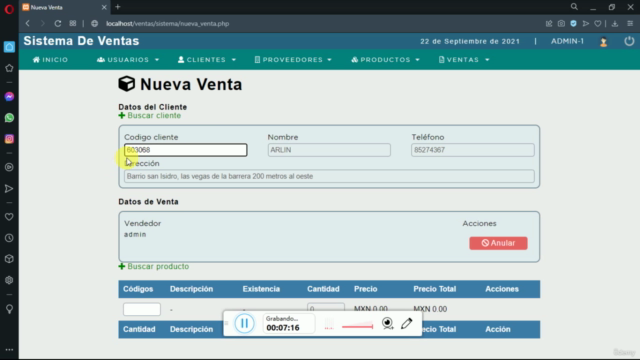
Task: Open the ad blocker shield icon
Action: (x=573, y=24)
